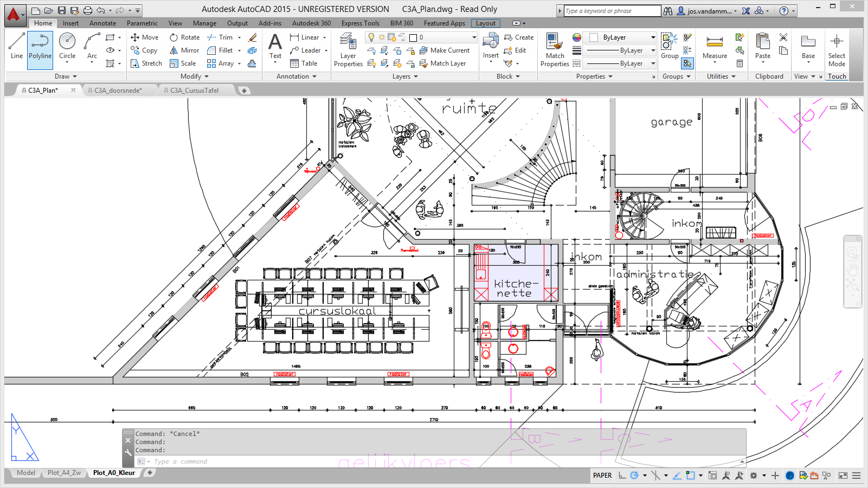Click the Leader button
Viewport: 868px width, 488px height.
pyautogui.click(x=305, y=50)
